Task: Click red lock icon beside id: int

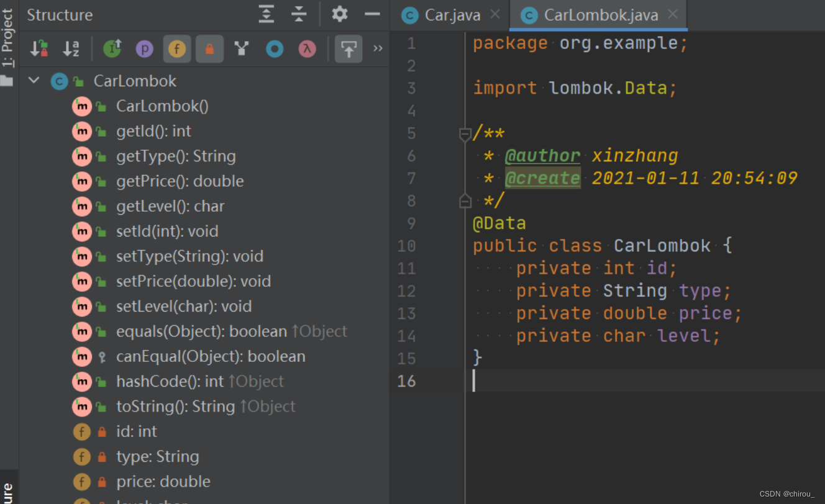Action: (102, 432)
